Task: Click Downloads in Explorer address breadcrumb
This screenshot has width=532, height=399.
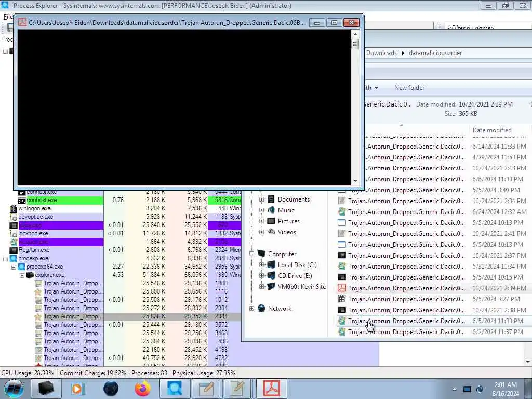Action: point(381,53)
